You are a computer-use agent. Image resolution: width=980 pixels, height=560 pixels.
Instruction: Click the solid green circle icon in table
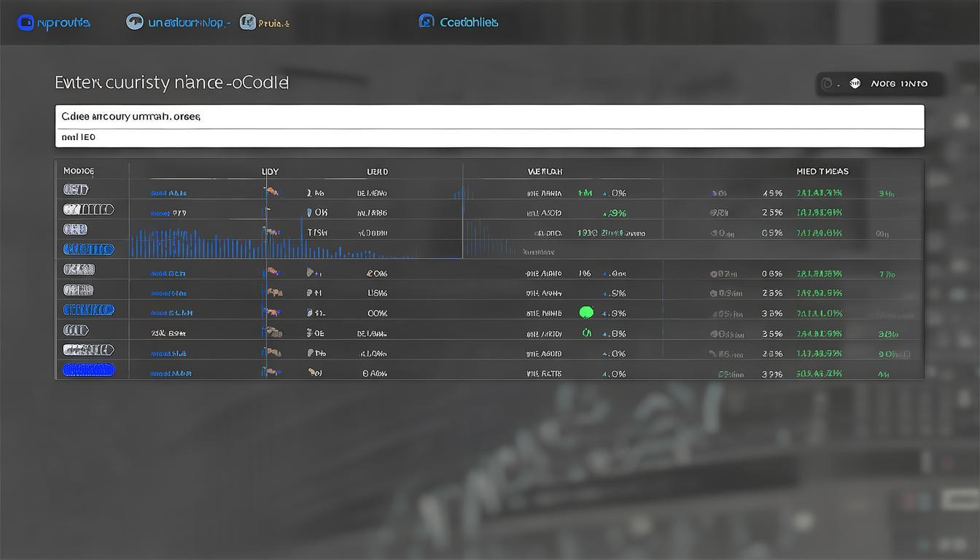click(x=586, y=313)
